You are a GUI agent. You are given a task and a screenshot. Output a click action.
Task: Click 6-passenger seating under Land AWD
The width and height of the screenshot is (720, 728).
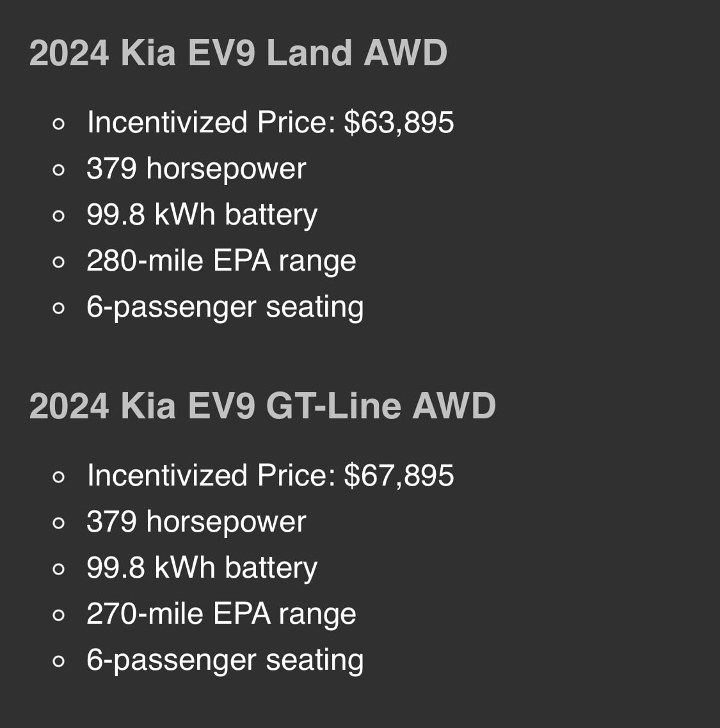[x=225, y=308]
